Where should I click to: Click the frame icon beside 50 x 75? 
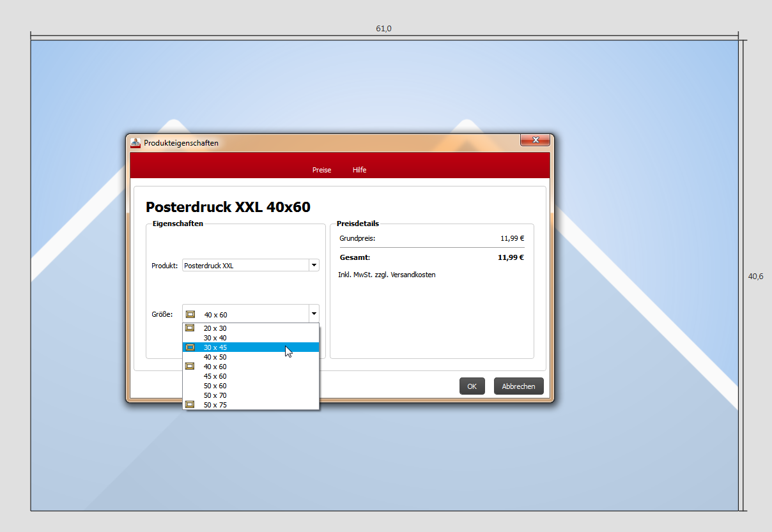(190, 404)
